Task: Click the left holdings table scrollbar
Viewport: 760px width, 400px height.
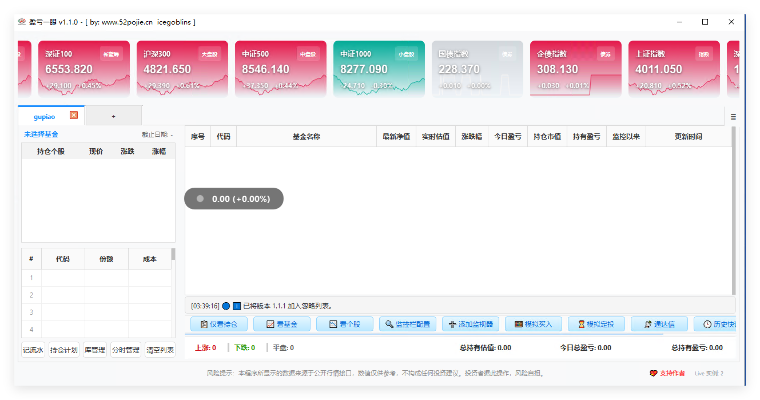Action: point(174,254)
